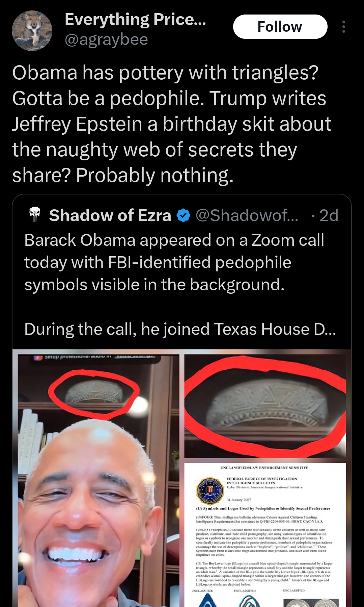Open the @agraybee profile avatar
Viewport: 364px width, 607px height.
pos(32,30)
